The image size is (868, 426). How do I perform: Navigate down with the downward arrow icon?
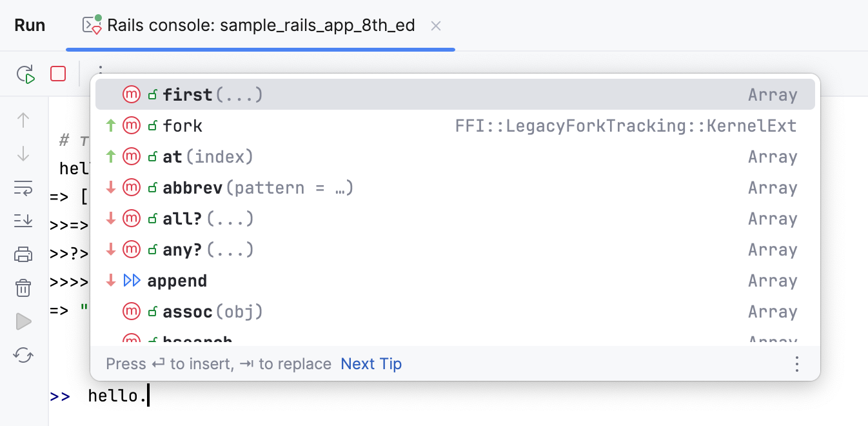[23, 154]
